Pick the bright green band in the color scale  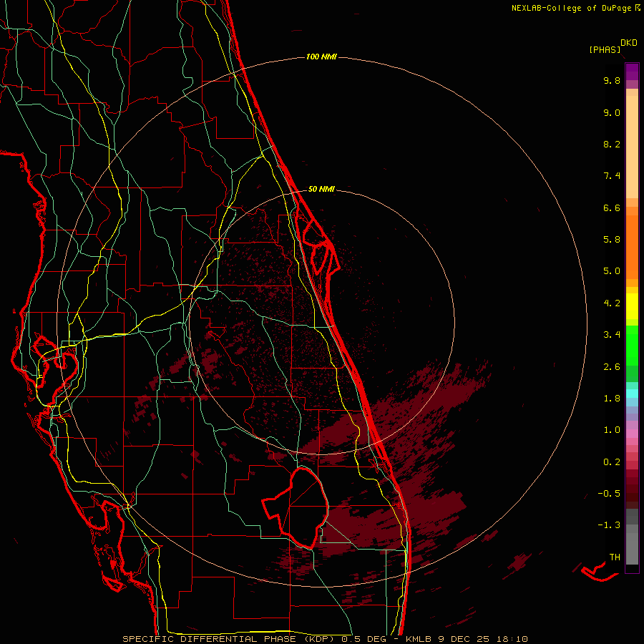[632, 346]
